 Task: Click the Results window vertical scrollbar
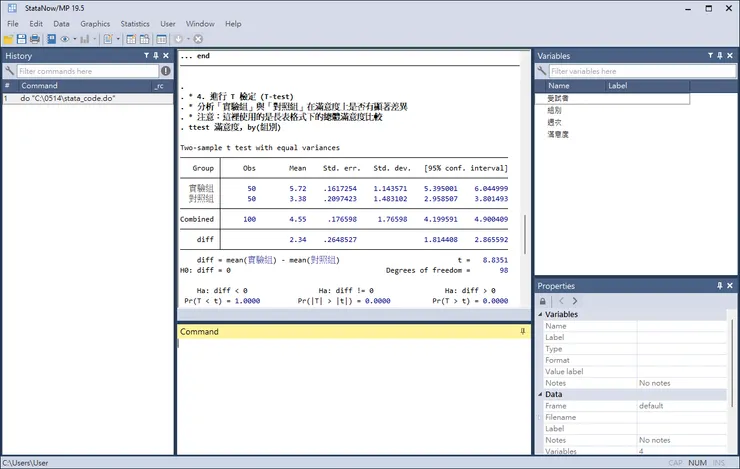(524, 234)
